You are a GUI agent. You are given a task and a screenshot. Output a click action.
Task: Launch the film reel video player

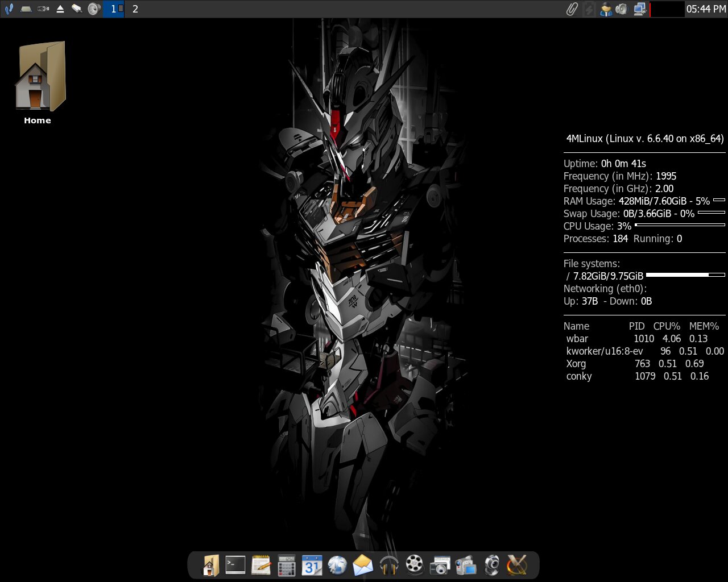(415, 565)
